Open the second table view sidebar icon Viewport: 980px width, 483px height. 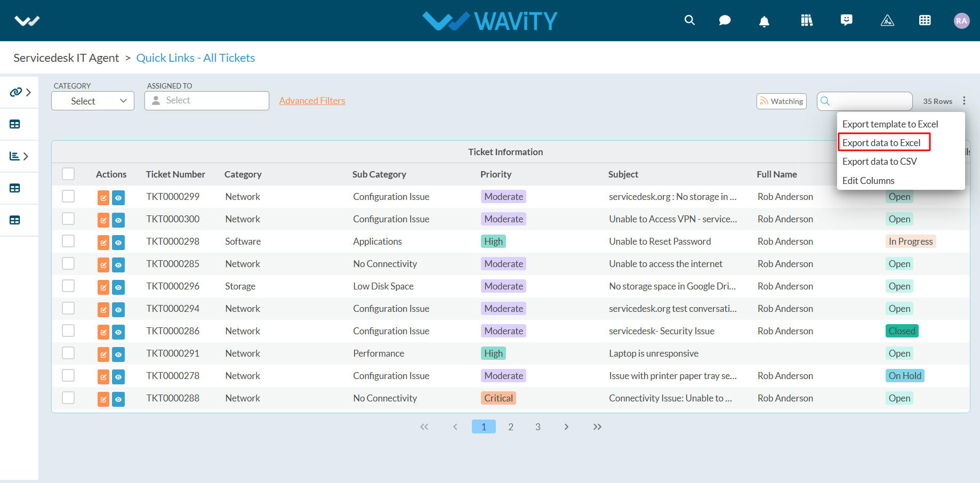pyautogui.click(x=15, y=188)
